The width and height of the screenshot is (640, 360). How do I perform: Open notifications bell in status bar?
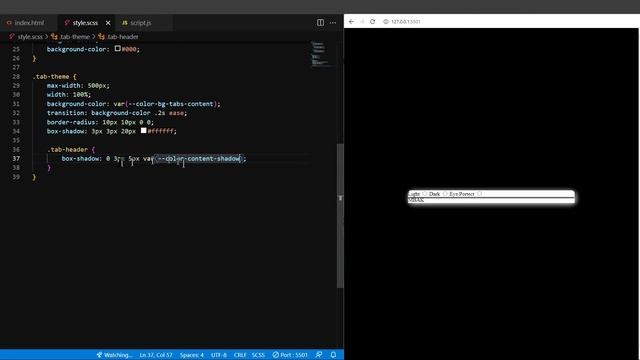[x=333, y=355]
